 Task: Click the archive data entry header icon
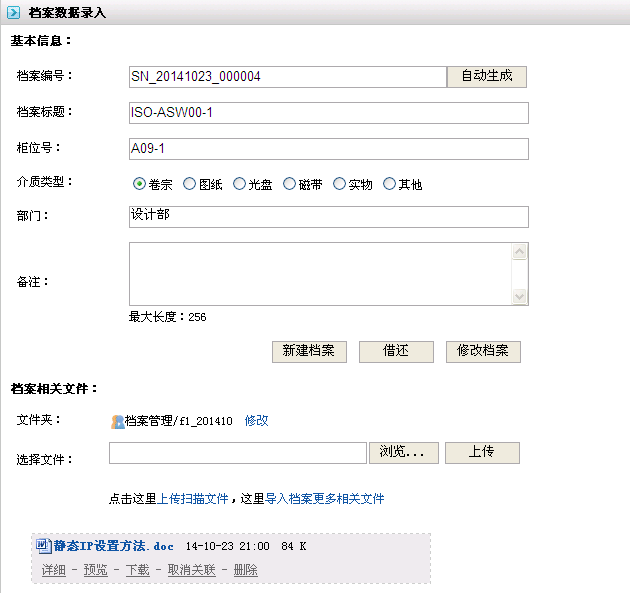pos(14,12)
